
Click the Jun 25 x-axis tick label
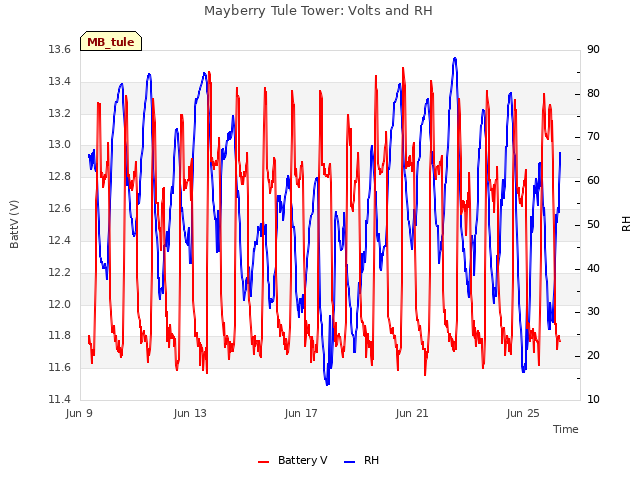pyautogui.click(x=523, y=413)
